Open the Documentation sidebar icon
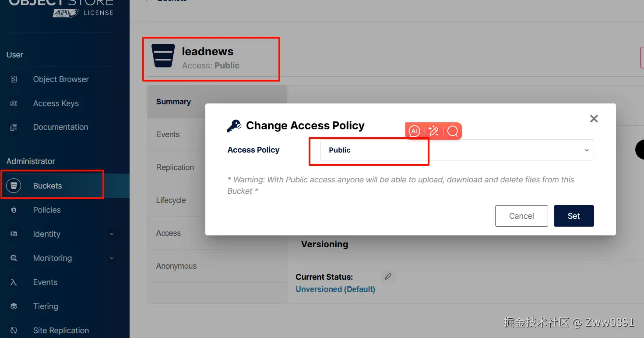Viewport: 644px width, 338px height. tap(14, 127)
